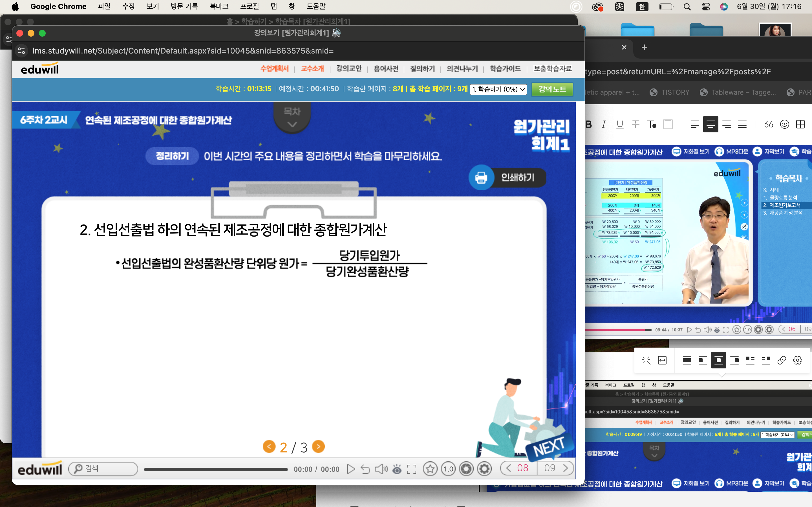Click the printer icon for 인쇄하기
Screen dimensions: 812x507
pos(481,177)
